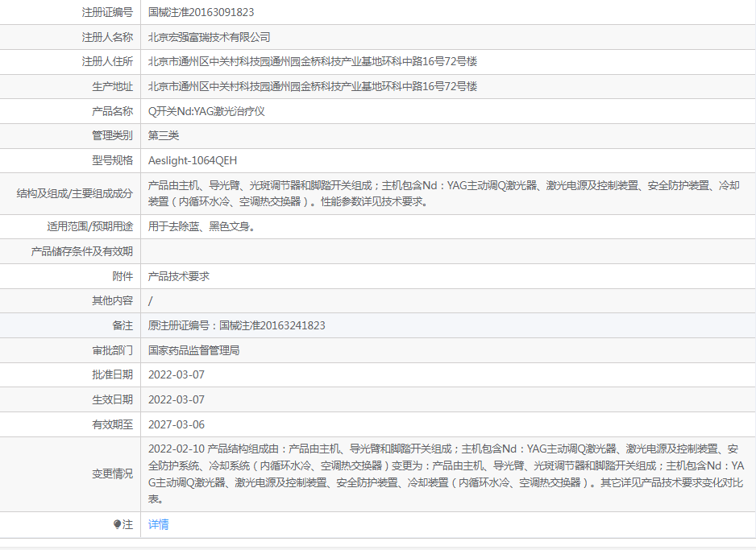The width and height of the screenshot is (756, 550).
Task: Click product name Q开关Nd:YAG激光治疗仪
Action: point(206,111)
